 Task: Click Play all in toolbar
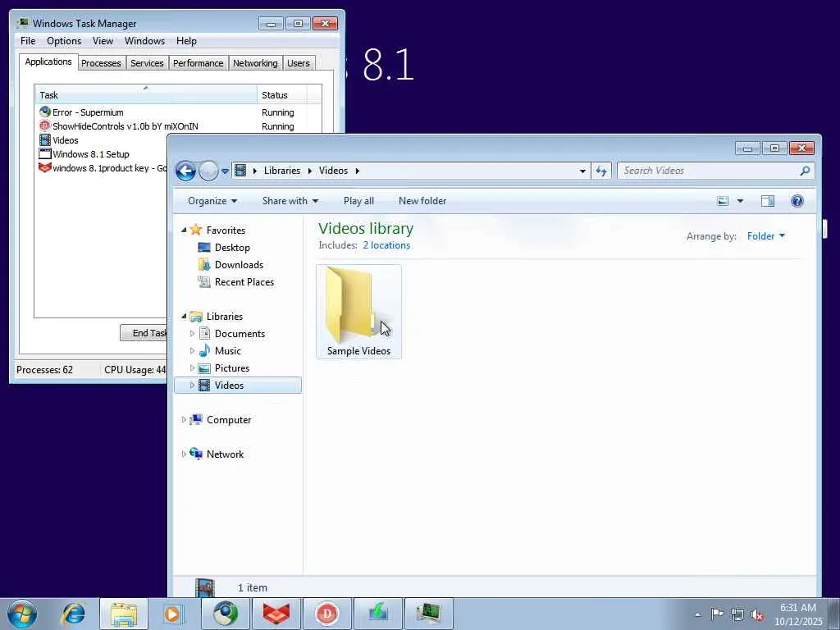358,201
